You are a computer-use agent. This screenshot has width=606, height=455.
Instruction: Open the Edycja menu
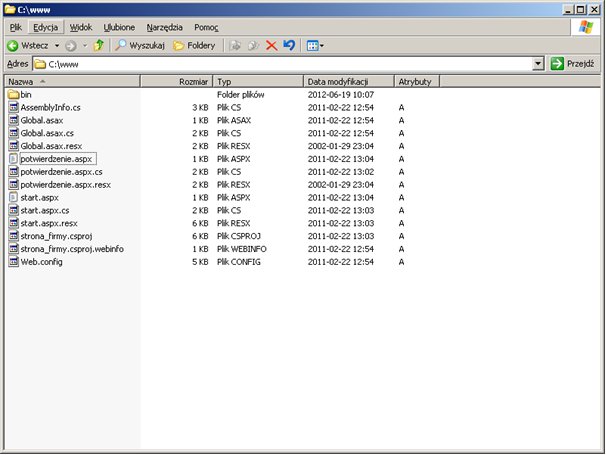click(x=45, y=27)
